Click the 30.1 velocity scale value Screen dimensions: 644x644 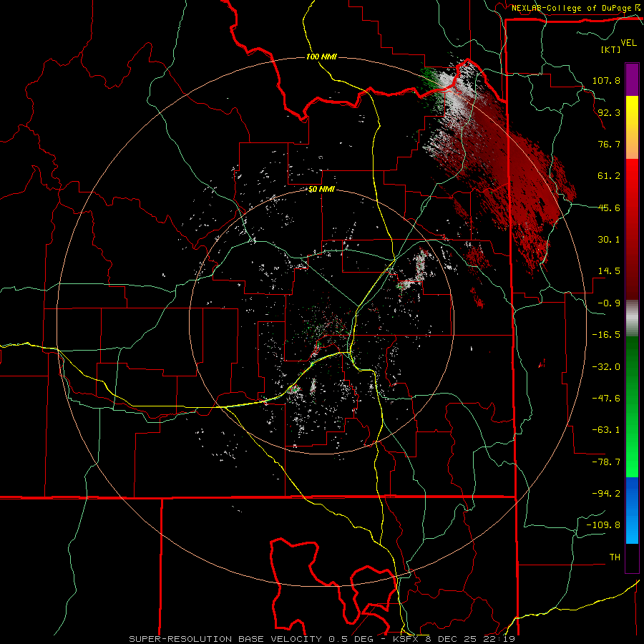pos(609,240)
